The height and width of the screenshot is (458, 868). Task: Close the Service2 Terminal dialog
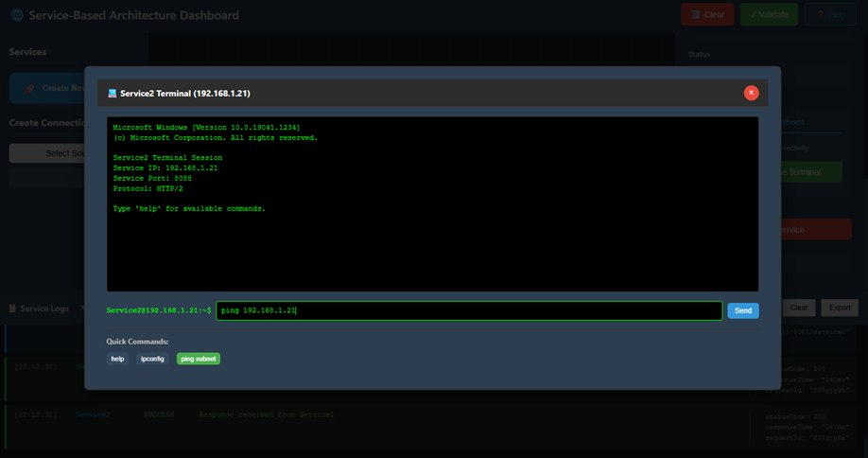(x=751, y=93)
